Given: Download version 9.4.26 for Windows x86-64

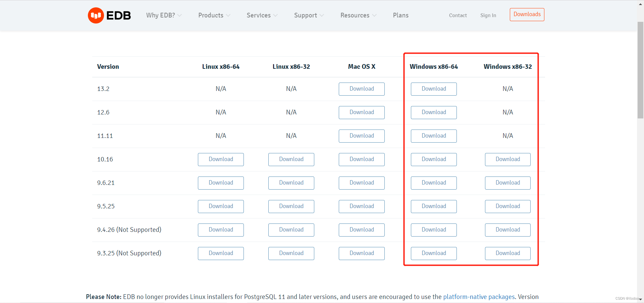Looking at the screenshot, I should click(434, 230).
